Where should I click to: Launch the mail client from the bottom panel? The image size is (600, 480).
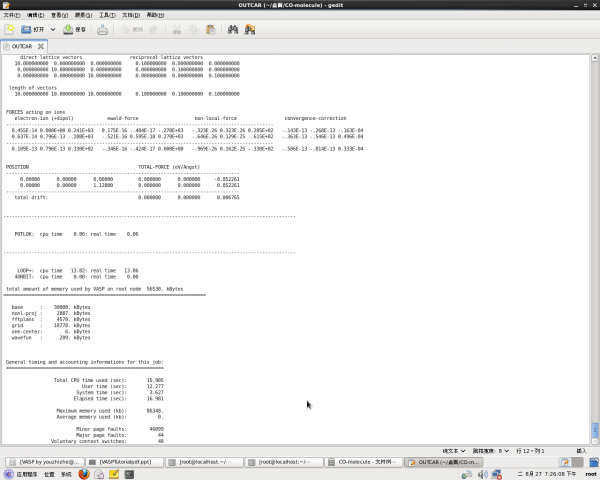pos(99,475)
